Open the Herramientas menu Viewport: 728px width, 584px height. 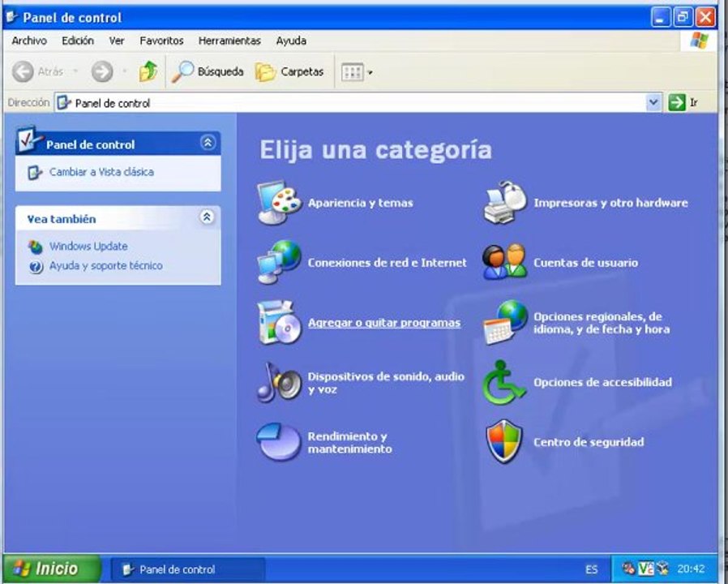(x=229, y=41)
